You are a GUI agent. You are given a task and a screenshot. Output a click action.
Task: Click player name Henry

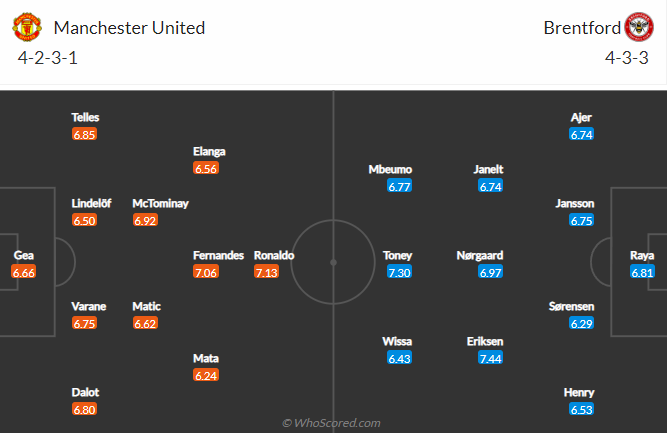579,392
